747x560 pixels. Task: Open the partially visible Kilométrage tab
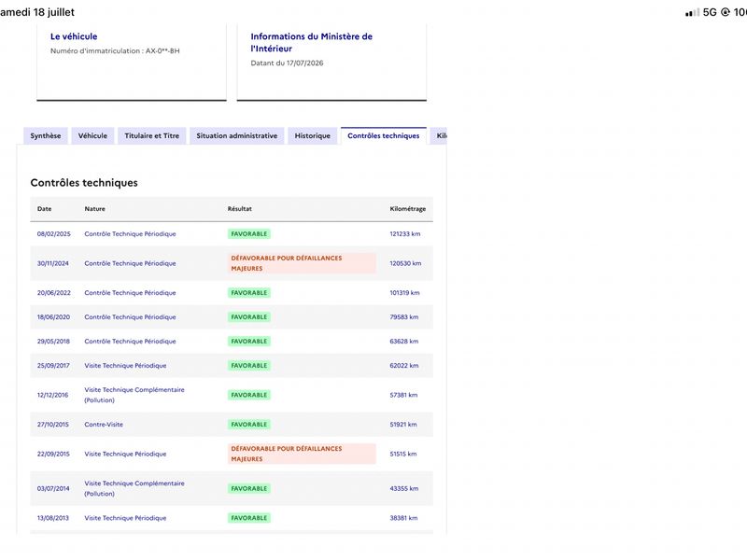[439, 135]
